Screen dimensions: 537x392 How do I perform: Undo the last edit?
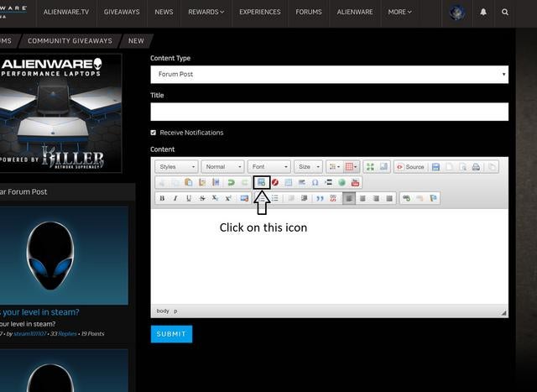point(232,183)
